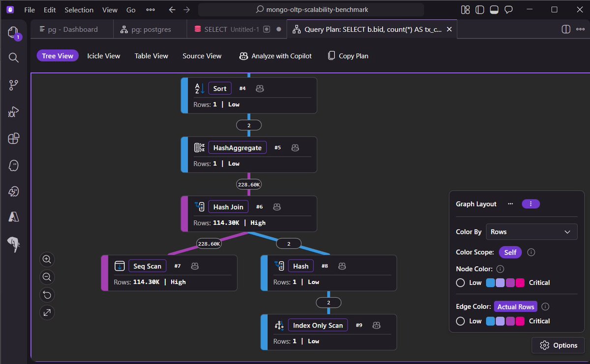
Task: Click the mongo-oltp-scalability-benchmark search box
Action: [x=311, y=10]
